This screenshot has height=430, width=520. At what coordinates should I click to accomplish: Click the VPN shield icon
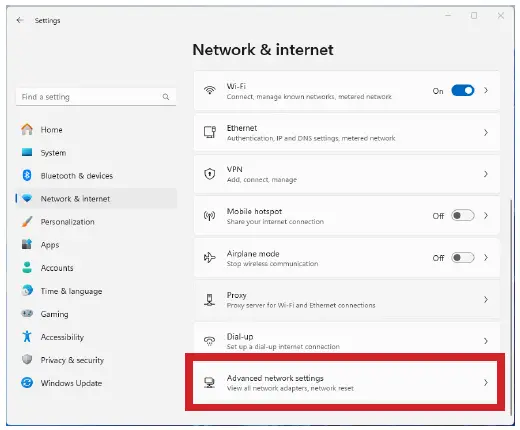click(x=210, y=174)
